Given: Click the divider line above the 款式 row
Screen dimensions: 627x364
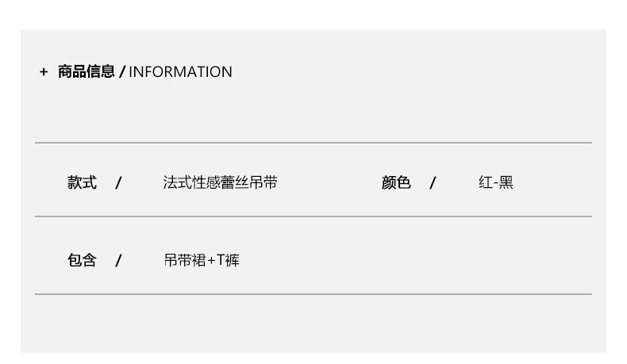Looking at the screenshot, I should point(313,143).
